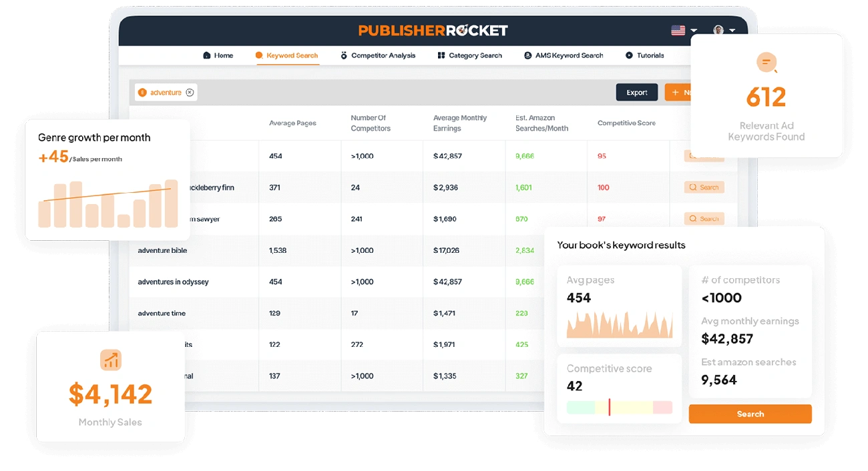
Task: Click the AMS Keyword Search icon
Action: 528,55
